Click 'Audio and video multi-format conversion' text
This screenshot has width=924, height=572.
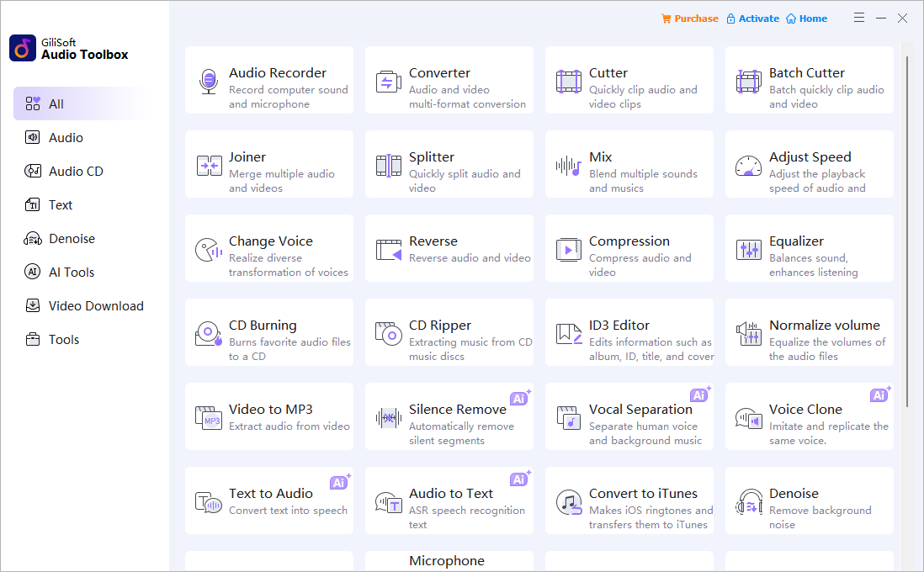pos(467,97)
